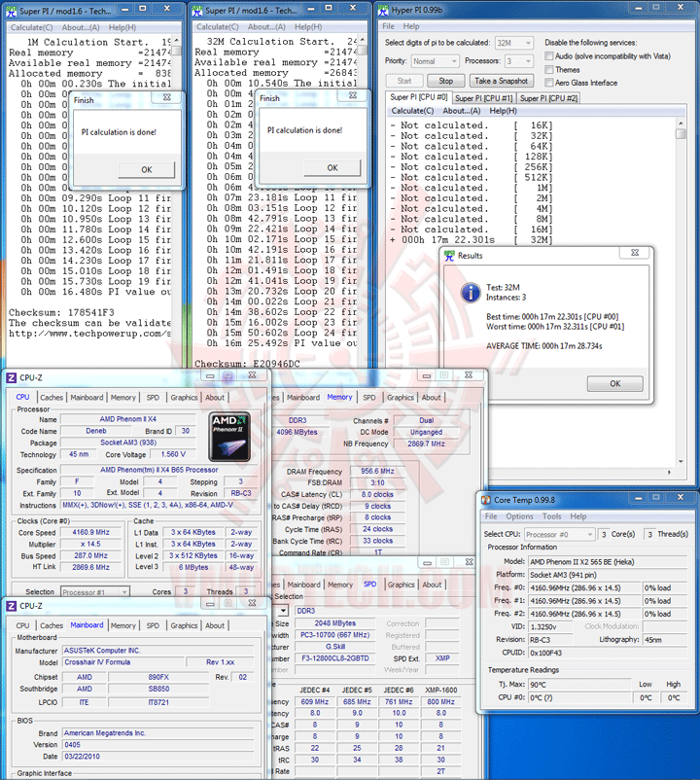Select Memory tab in CPU-Z memory window
The width and height of the screenshot is (700, 780).
(x=339, y=397)
